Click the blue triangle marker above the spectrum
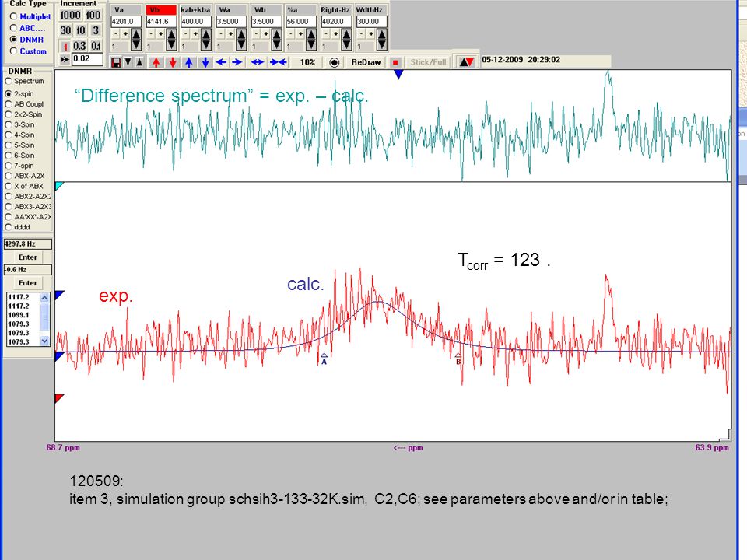Viewport: 747px width, 560px height. (x=398, y=75)
